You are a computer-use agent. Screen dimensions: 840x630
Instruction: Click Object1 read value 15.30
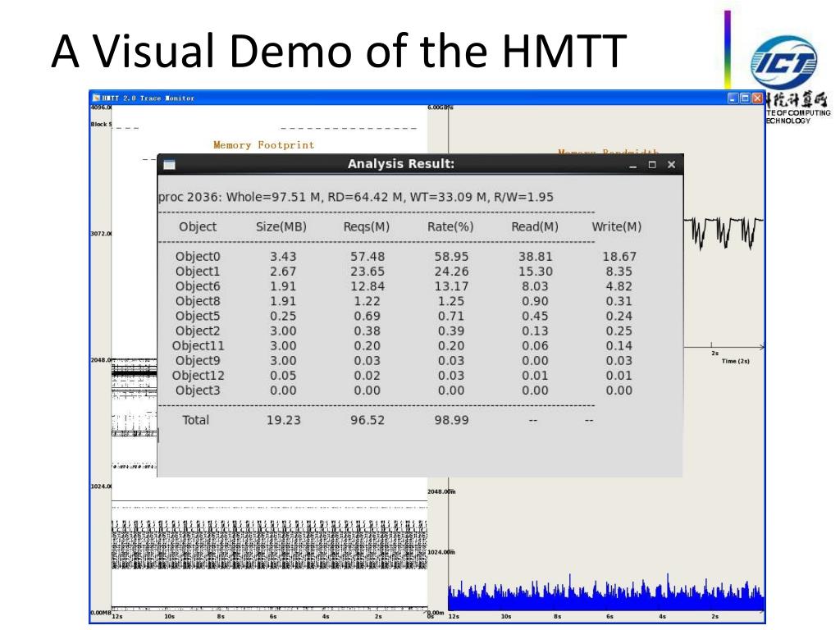click(x=535, y=272)
